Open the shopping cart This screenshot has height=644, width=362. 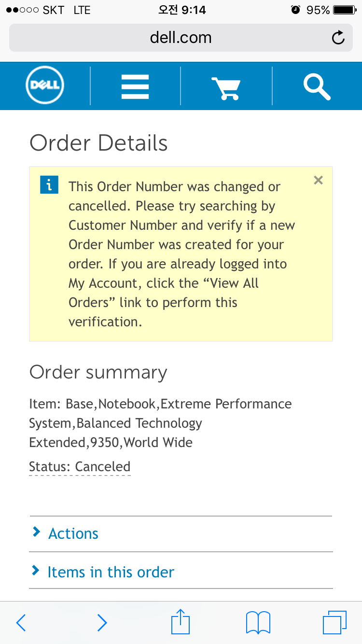(x=226, y=87)
